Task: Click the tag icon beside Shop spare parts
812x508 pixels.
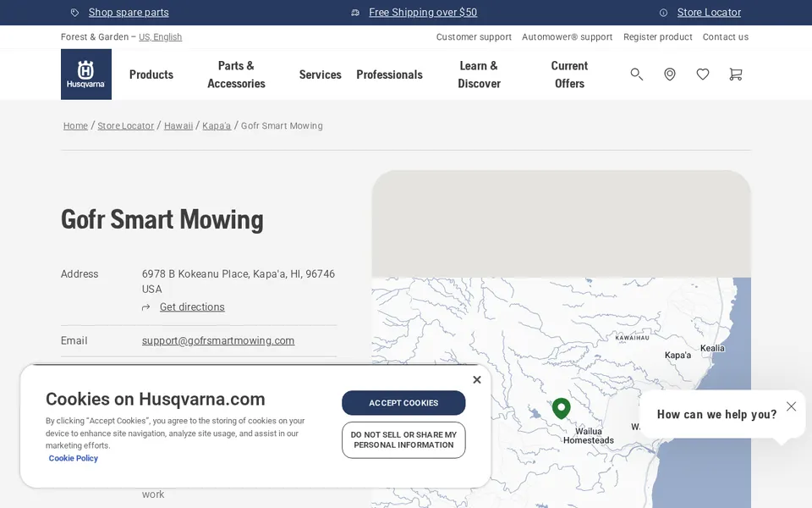Action: click(75, 13)
